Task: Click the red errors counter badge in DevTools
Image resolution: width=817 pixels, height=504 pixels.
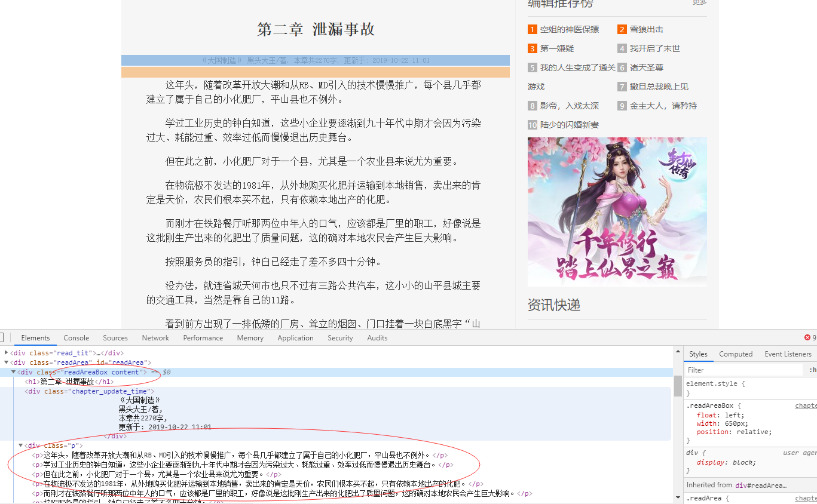Action: click(x=807, y=336)
